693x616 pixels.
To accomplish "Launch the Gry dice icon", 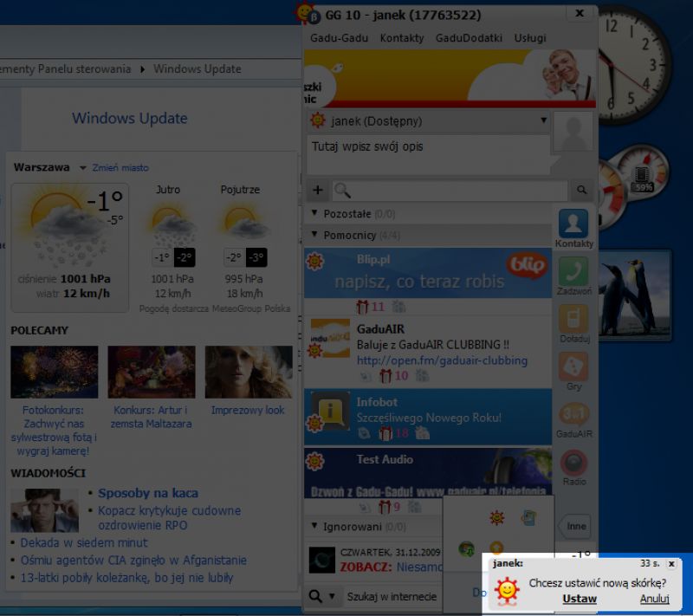I will tap(573, 366).
